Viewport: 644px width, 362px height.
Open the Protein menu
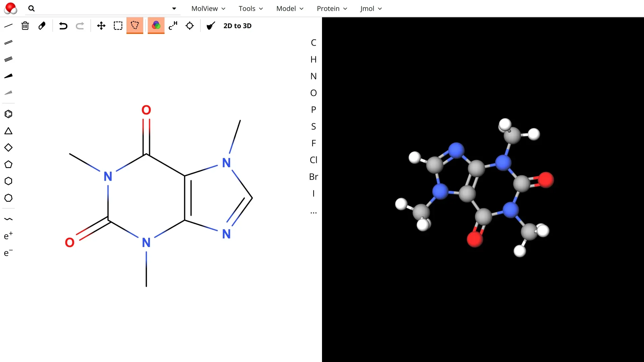tap(331, 9)
